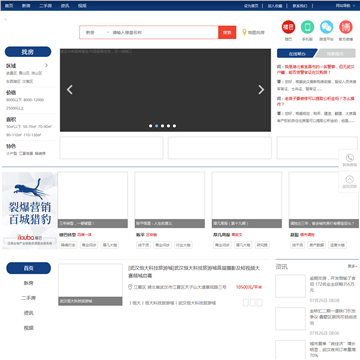The image size is (360, 360).
Task: Click the blue 找房 button
Action: 28,52
